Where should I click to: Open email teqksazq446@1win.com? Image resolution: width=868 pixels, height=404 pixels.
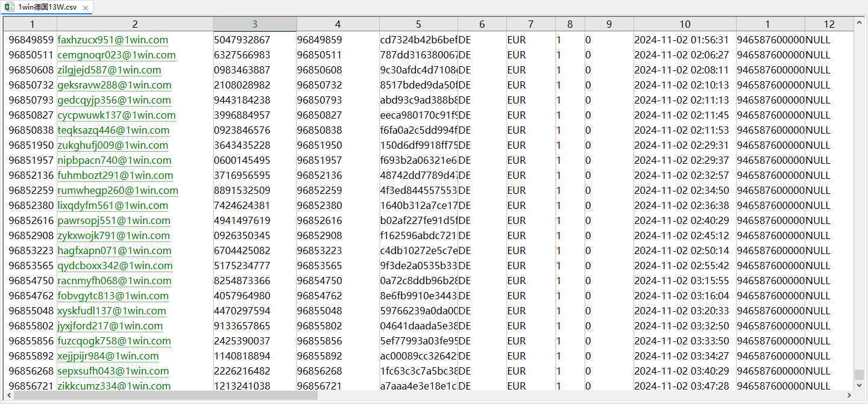pyautogui.click(x=113, y=130)
